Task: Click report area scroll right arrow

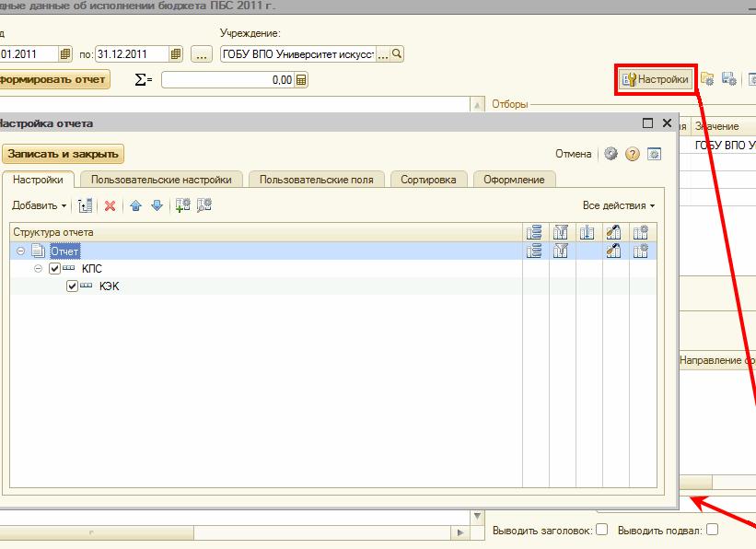Action: [x=459, y=532]
